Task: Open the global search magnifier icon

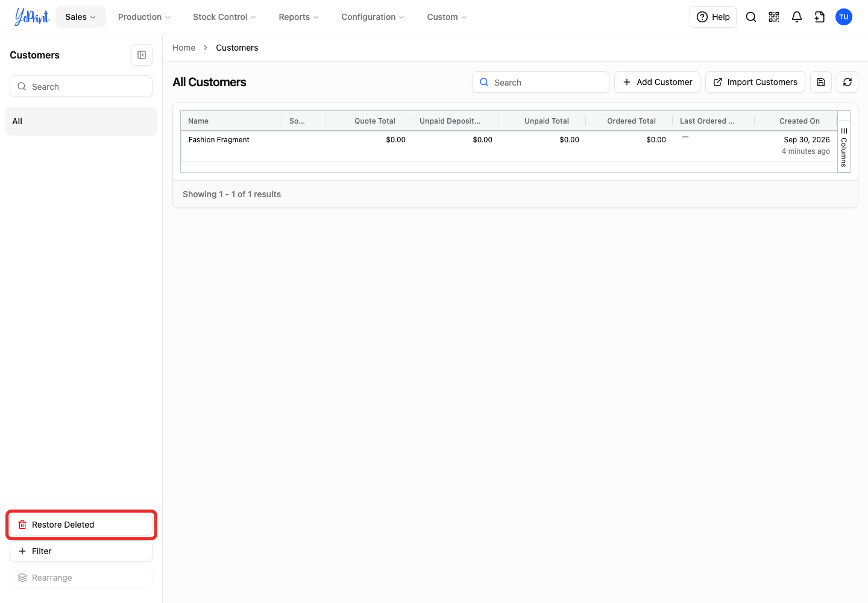Action: tap(751, 17)
